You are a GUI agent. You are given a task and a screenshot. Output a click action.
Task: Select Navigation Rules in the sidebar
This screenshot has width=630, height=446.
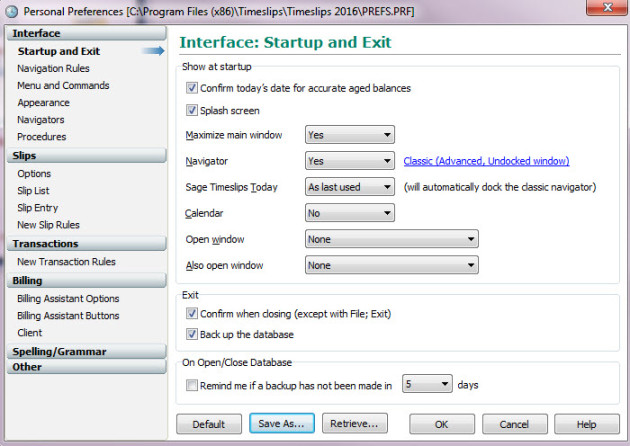point(53,68)
